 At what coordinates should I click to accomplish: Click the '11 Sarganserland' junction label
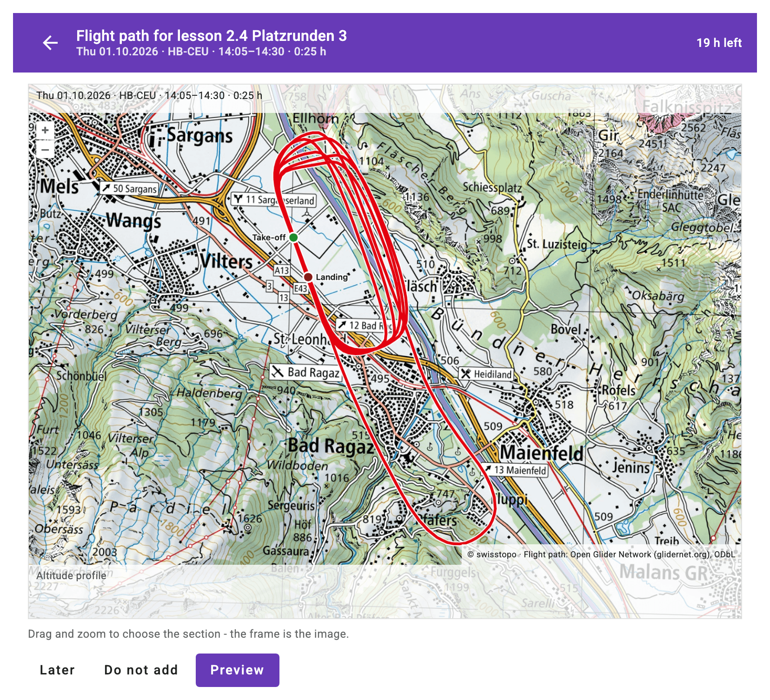[274, 200]
